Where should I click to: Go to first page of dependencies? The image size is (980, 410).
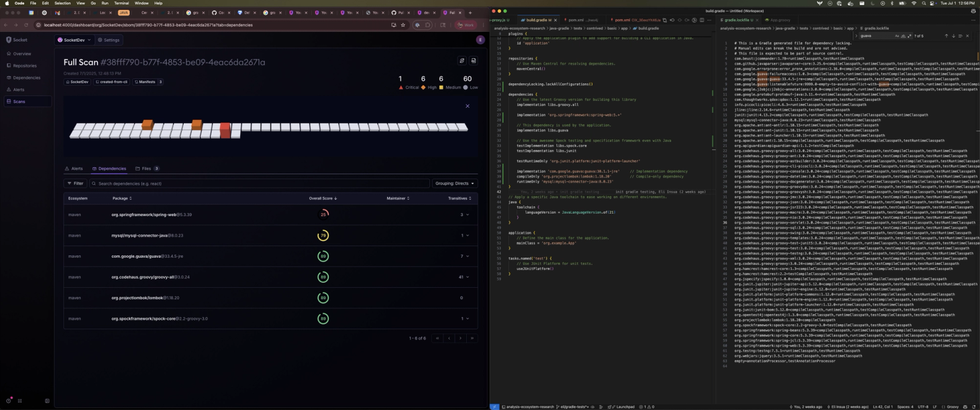(x=437, y=338)
